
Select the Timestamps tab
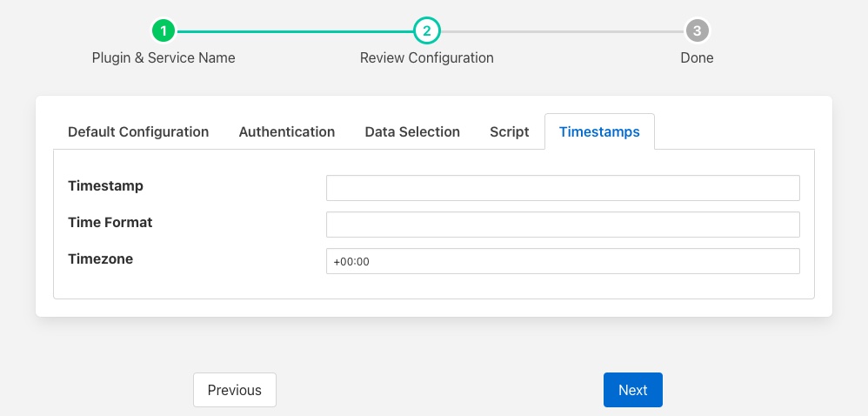(x=599, y=132)
